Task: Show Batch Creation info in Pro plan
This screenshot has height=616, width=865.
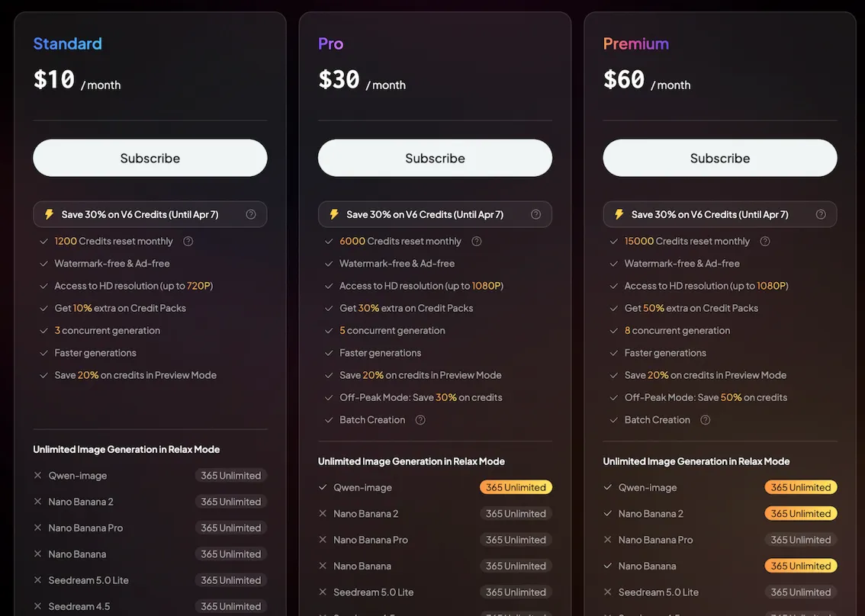Action: (420, 419)
